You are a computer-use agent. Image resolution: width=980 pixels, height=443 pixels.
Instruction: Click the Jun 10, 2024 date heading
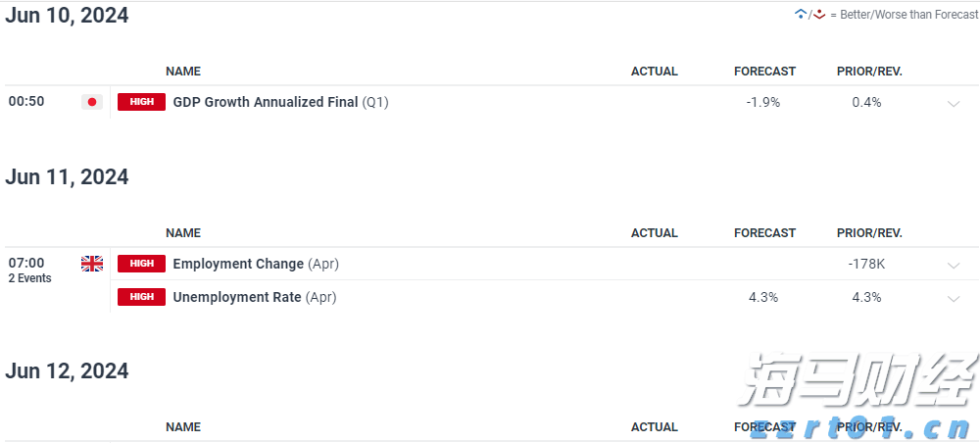click(x=67, y=16)
